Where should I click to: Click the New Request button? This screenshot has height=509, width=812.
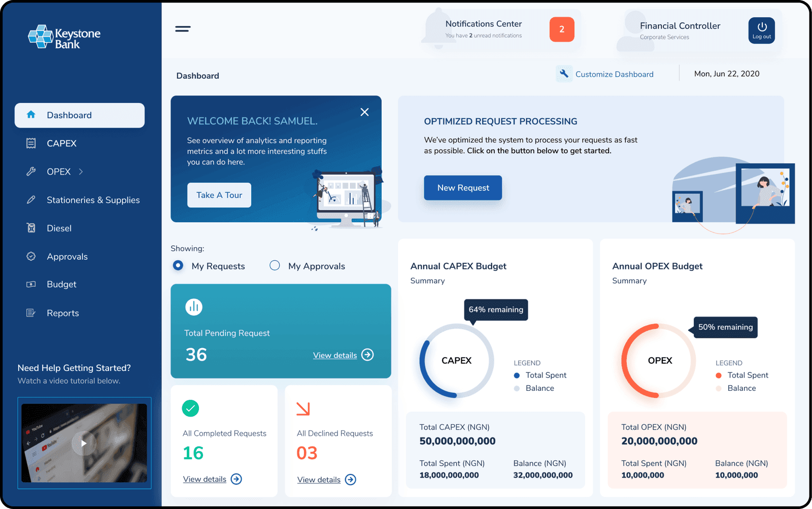tap(463, 188)
